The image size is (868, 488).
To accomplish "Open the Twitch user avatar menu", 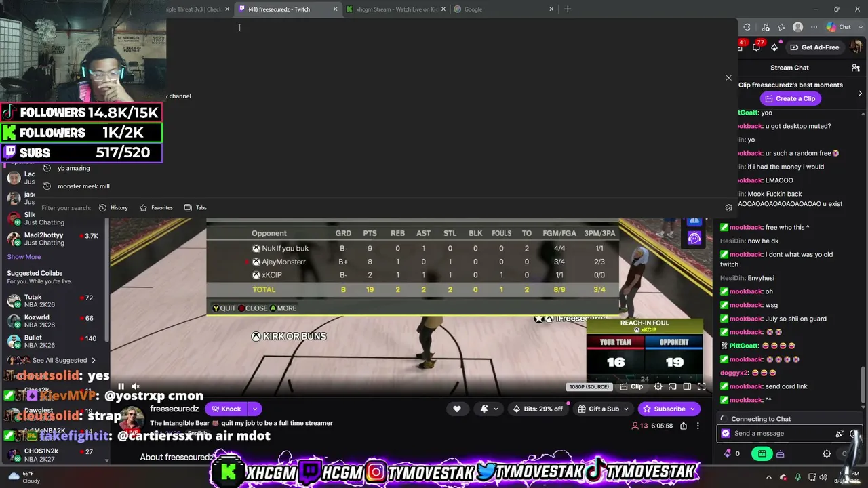I will point(856,47).
